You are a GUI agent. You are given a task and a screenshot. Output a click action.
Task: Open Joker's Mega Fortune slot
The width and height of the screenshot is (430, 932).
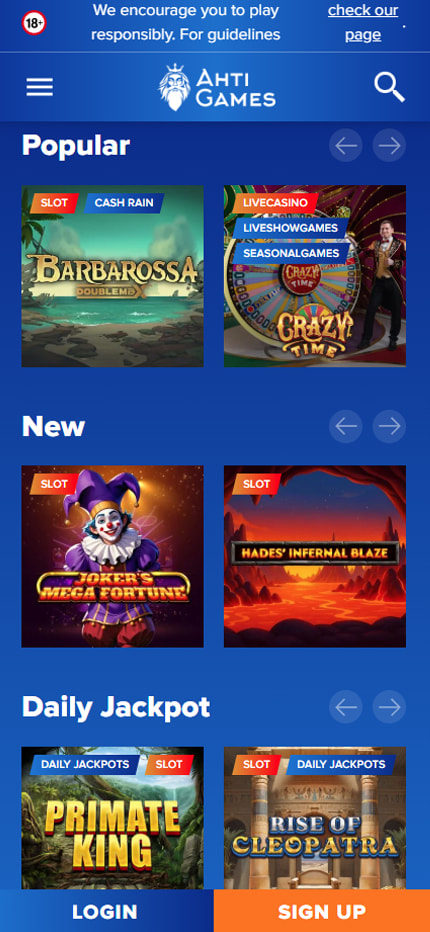(x=112, y=557)
